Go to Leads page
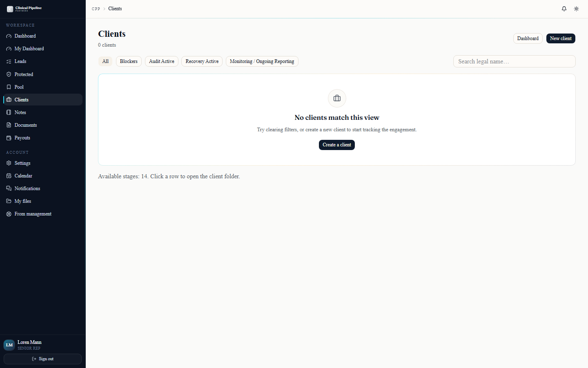The width and height of the screenshot is (588, 368). 42,61
